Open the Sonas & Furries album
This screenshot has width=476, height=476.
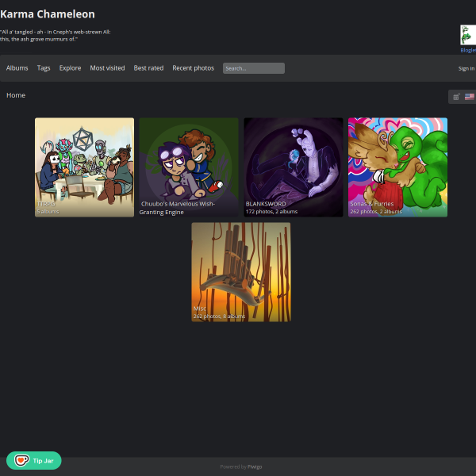point(397,167)
